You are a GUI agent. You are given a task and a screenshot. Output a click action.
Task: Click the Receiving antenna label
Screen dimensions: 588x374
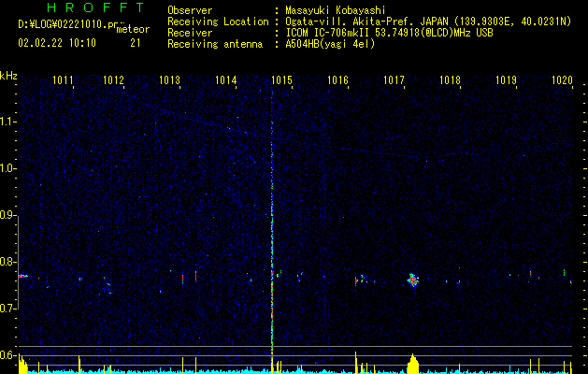click(215, 44)
